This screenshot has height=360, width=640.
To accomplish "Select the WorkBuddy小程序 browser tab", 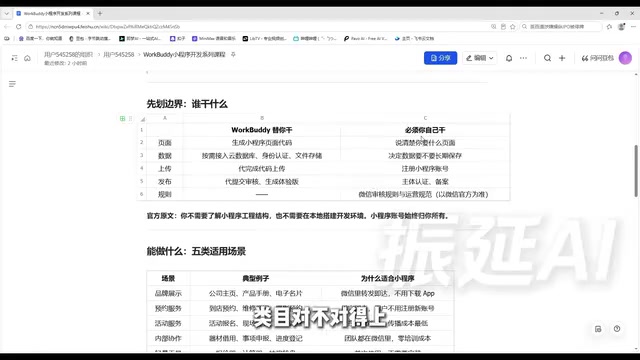I will [52, 13].
